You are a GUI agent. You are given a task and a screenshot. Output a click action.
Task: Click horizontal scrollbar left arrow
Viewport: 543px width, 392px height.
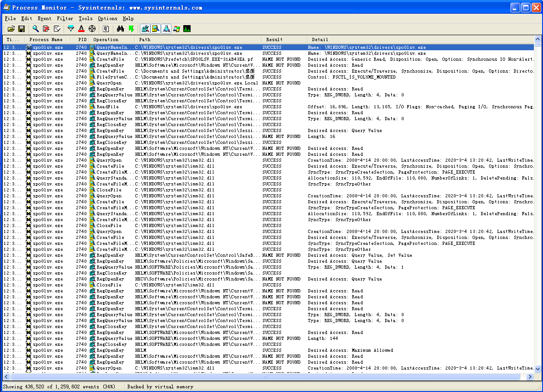[6, 376]
